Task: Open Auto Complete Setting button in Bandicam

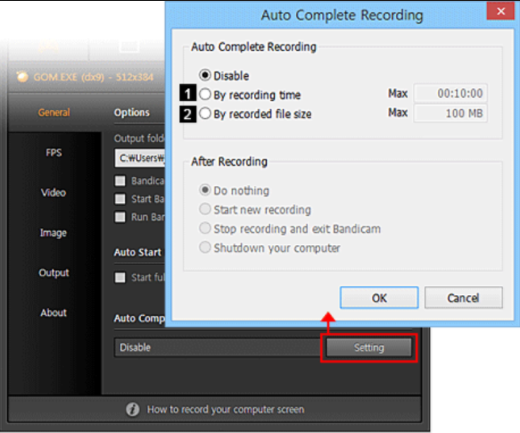Action: click(x=369, y=348)
